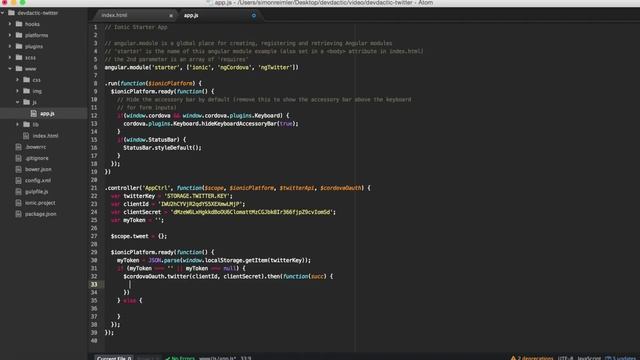Expand the css folder arrow
The image size is (640, 360).
(x=18, y=80)
